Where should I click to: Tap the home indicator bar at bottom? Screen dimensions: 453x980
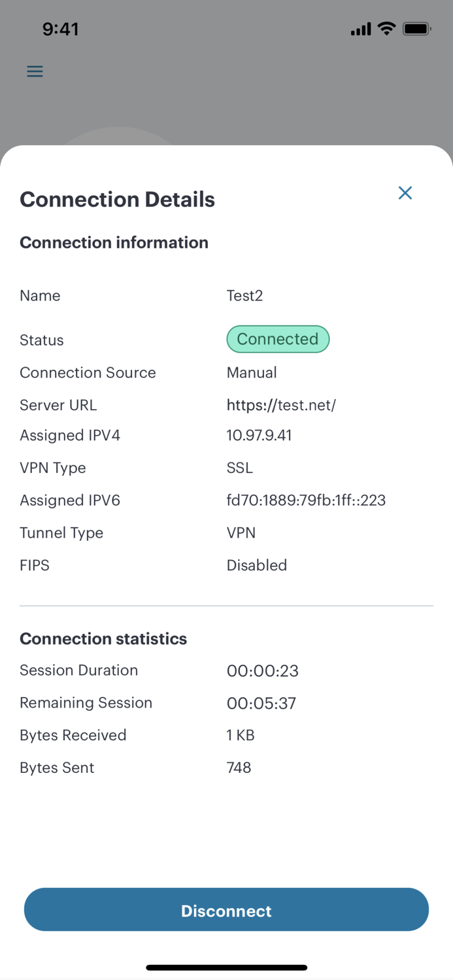pyautogui.click(x=226, y=968)
